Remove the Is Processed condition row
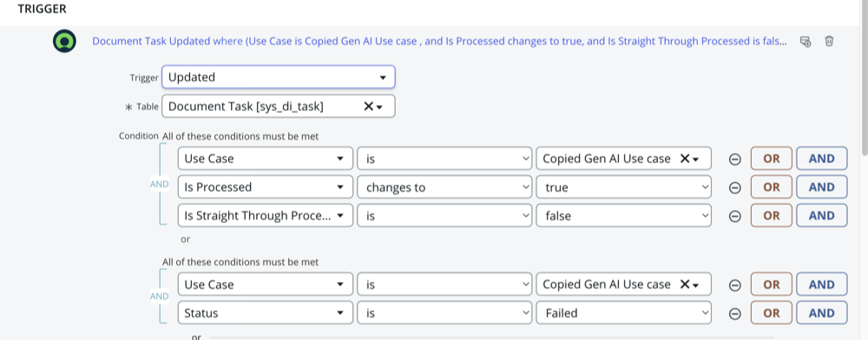 [734, 187]
